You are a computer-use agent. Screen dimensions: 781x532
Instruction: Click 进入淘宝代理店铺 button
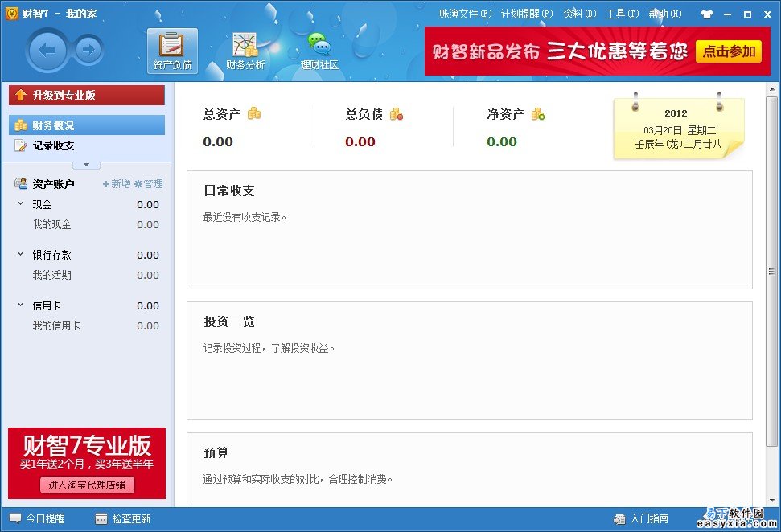coord(87,485)
